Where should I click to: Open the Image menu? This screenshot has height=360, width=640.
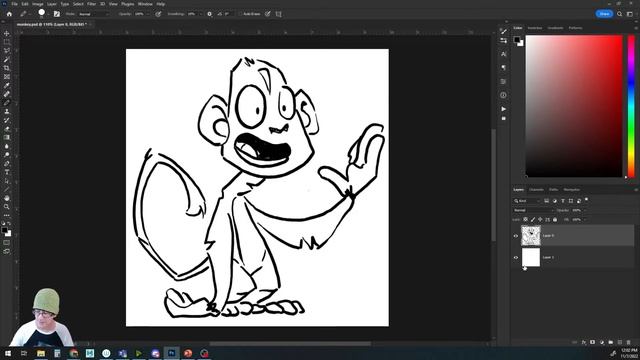[x=38, y=4]
